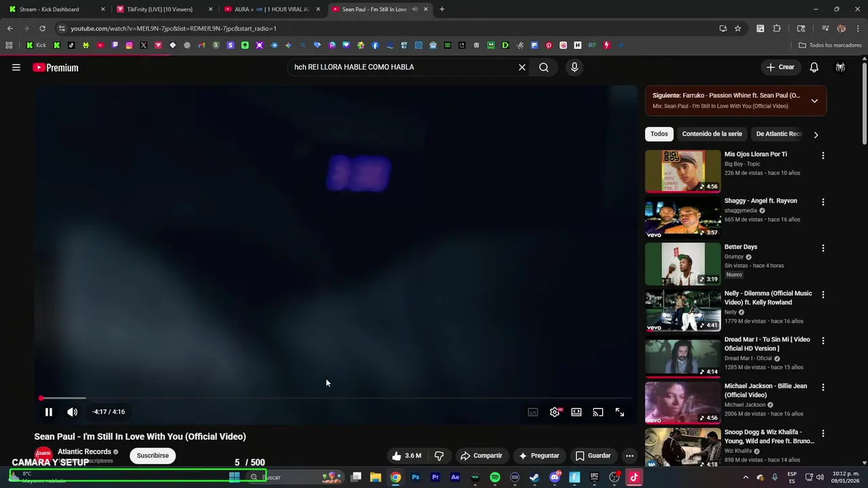Show more filter chips with right chevron
868x488 pixels.
click(x=816, y=135)
